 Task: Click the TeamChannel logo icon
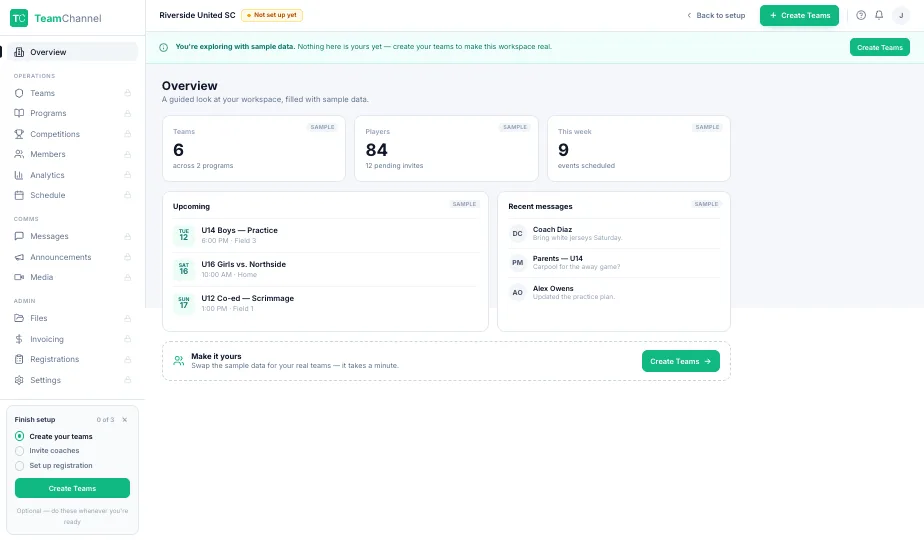(x=19, y=18)
